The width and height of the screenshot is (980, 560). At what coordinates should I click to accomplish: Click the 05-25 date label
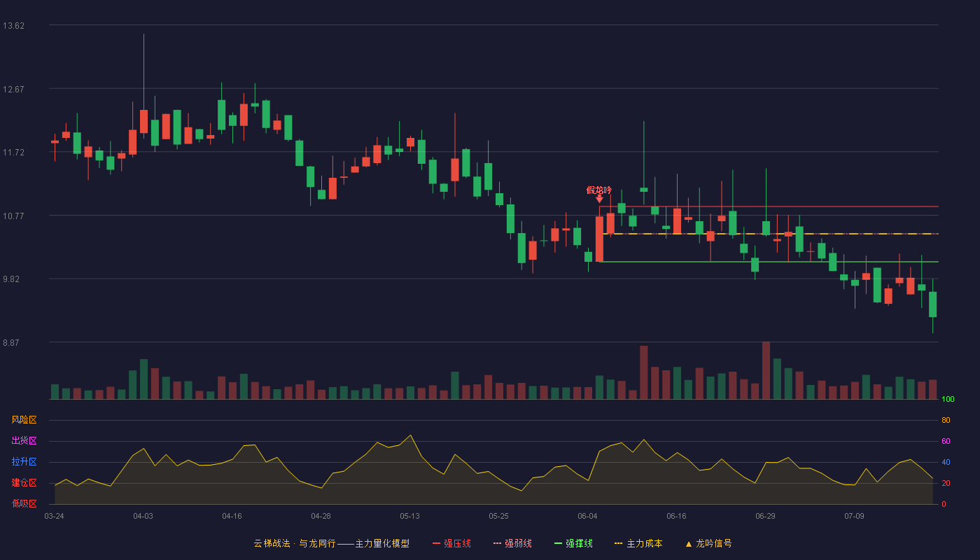[x=498, y=516]
